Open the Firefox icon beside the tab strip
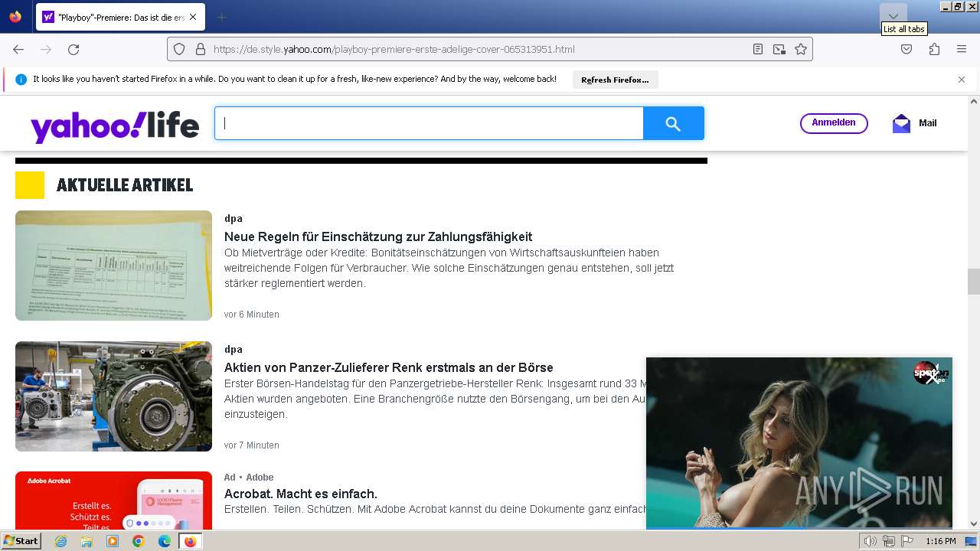The height and width of the screenshot is (551, 980). pyautogui.click(x=15, y=17)
